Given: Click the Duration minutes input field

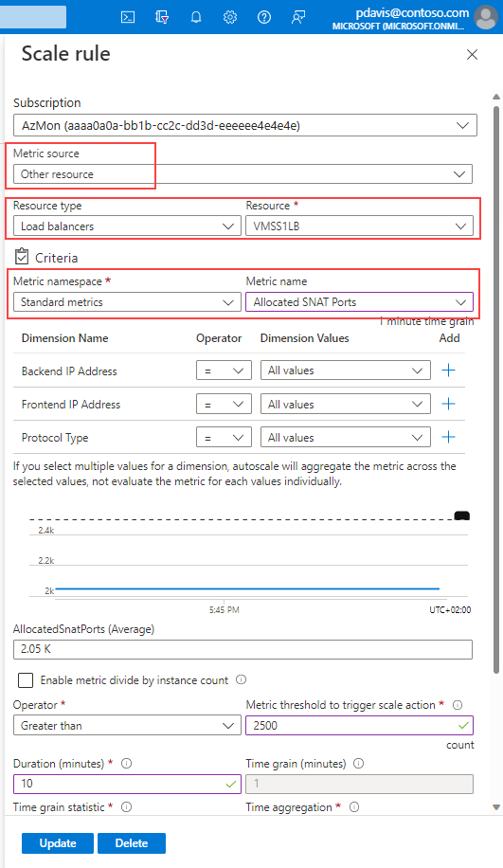Looking at the screenshot, I should coord(127,784).
